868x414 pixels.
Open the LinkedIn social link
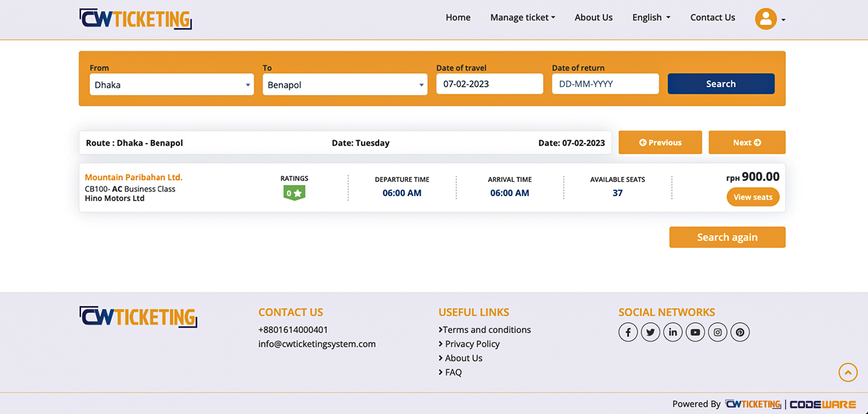tap(673, 332)
